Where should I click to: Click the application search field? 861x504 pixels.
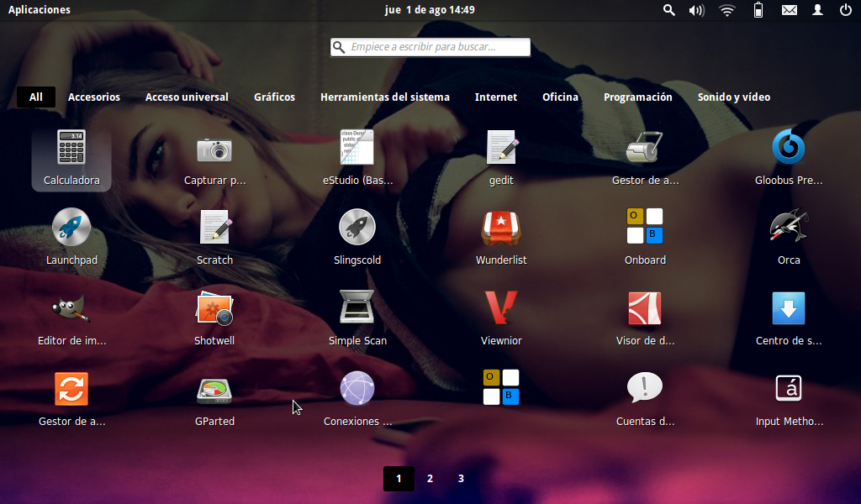tap(430, 47)
